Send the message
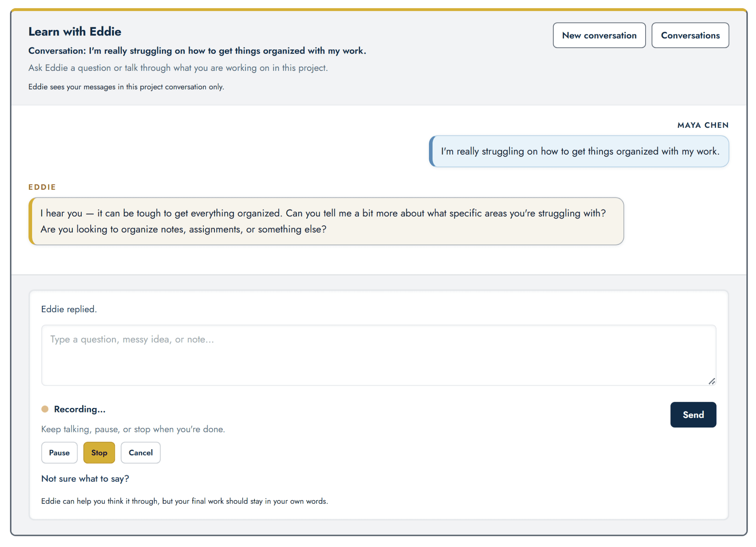The height and width of the screenshot is (547, 756). pyautogui.click(x=693, y=415)
